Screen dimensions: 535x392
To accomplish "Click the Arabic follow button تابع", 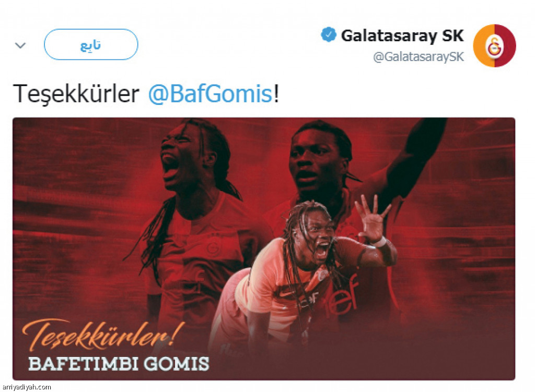I will click(x=91, y=45).
